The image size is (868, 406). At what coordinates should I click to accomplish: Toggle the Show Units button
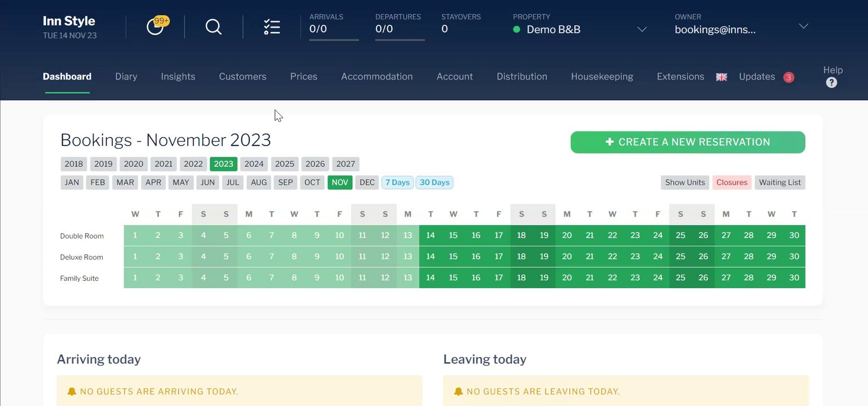click(685, 183)
